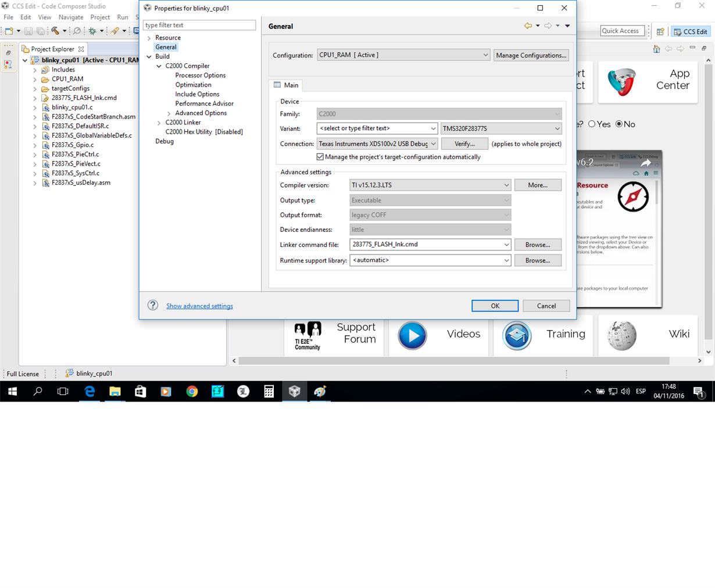Click the magnifier search toolbar icon
715x588 pixels.
77,31
